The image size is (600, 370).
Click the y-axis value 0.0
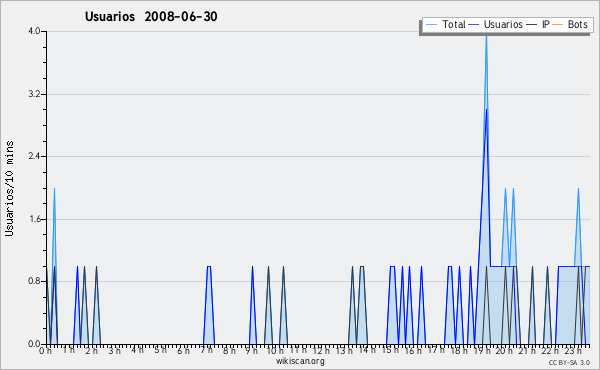pos(34,344)
